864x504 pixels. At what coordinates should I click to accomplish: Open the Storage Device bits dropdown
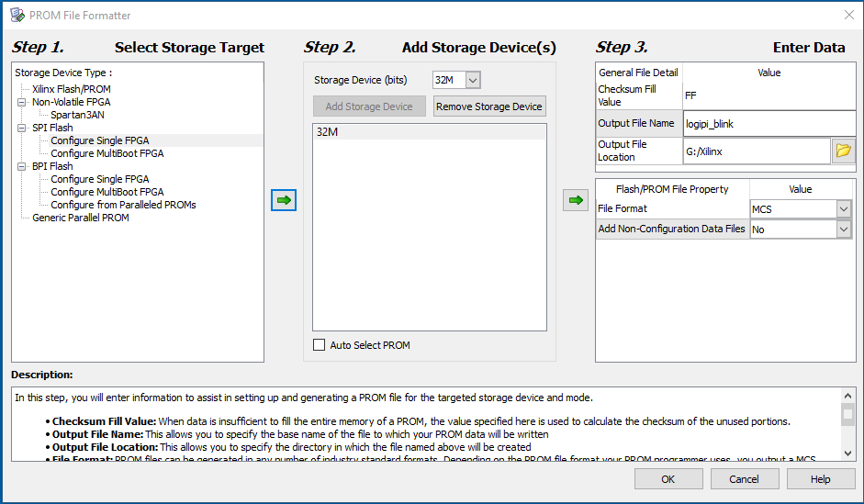(x=473, y=81)
